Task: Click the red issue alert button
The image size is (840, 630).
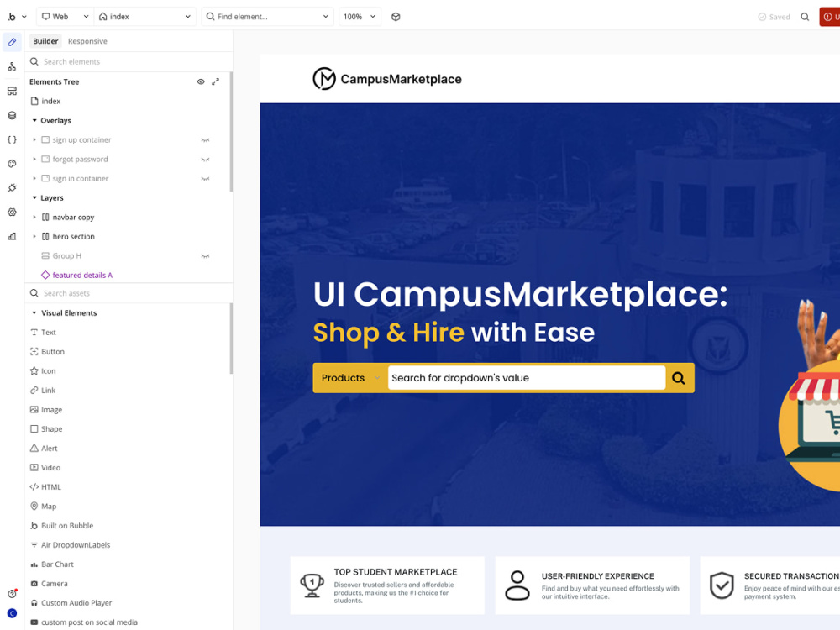Action: (x=830, y=17)
